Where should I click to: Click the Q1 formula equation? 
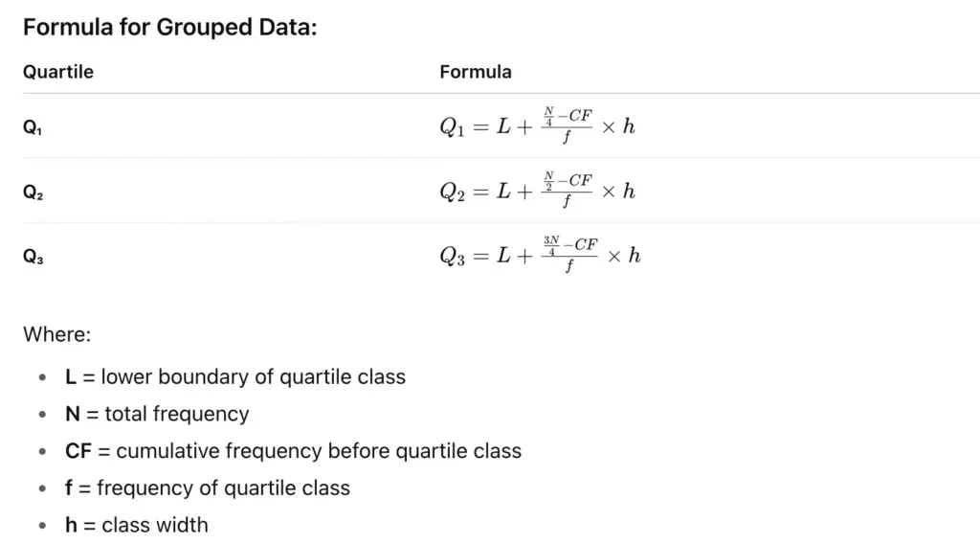pyautogui.click(x=537, y=126)
